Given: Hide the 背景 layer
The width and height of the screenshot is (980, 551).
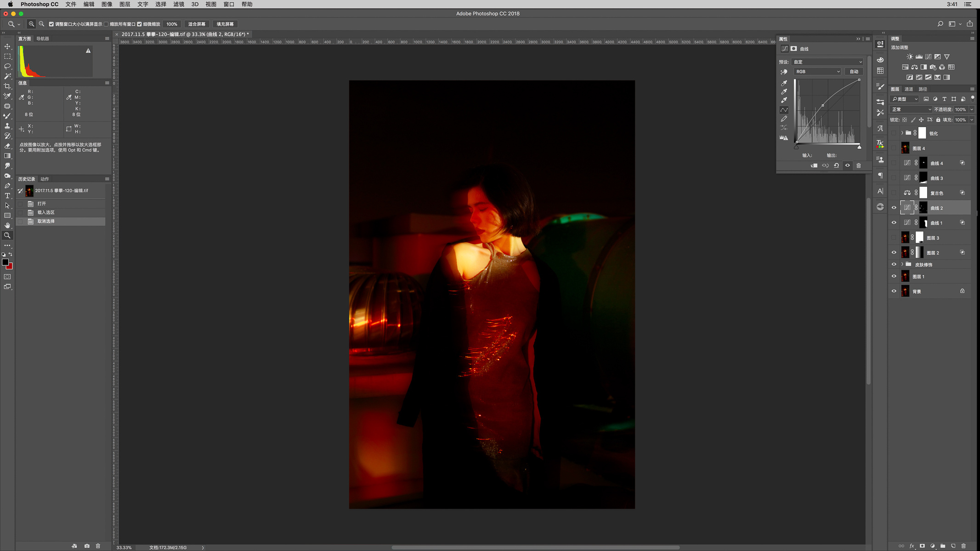Looking at the screenshot, I should tap(894, 291).
